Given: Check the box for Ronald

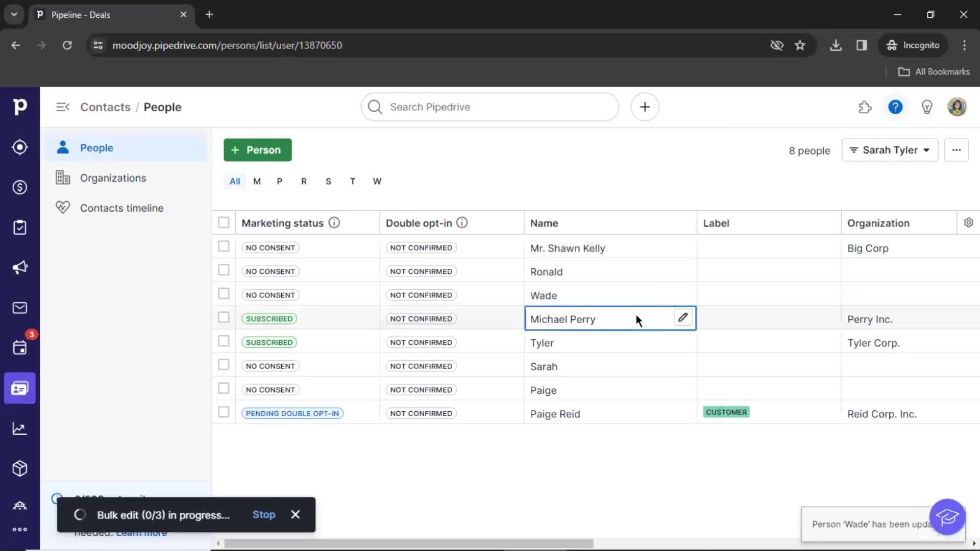Looking at the screenshot, I should [224, 270].
